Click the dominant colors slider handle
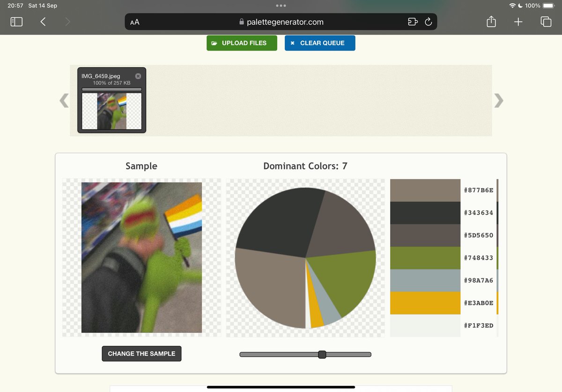Image resolution: width=562 pixels, height=392 pixels. (322, 355)
